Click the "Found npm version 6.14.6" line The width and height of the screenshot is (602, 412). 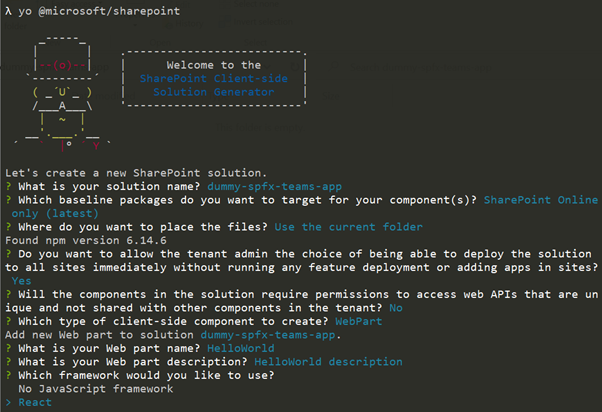pos(86,240)
